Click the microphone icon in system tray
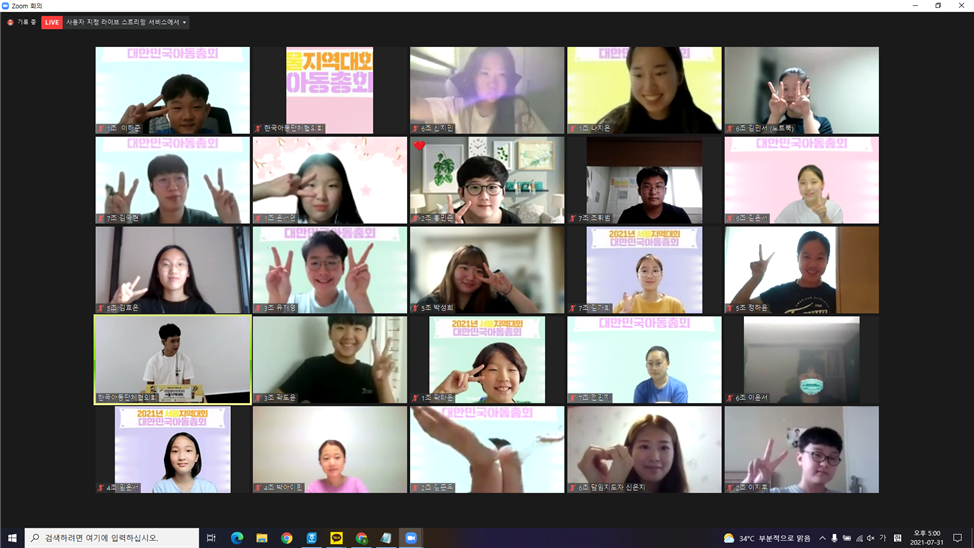 (834, 538)
